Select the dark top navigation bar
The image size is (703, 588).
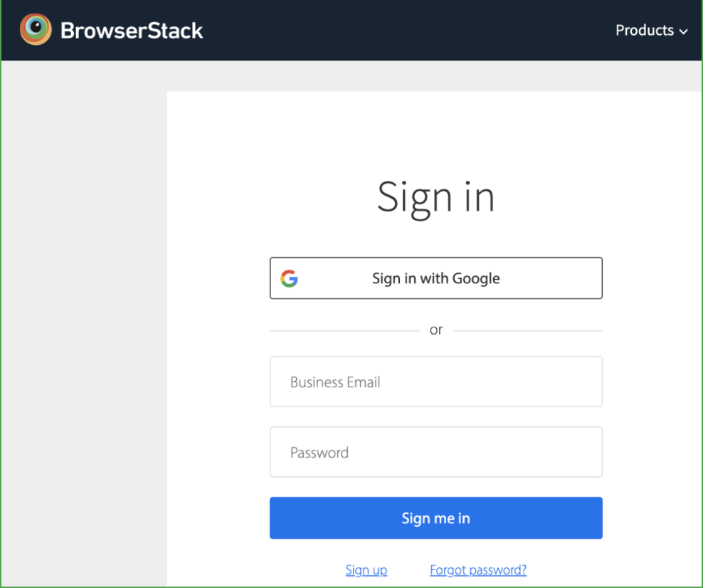(x=356, y=30)
